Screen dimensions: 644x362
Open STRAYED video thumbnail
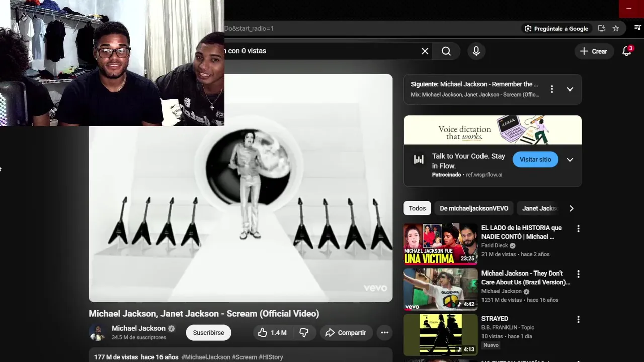coord(440,335)
